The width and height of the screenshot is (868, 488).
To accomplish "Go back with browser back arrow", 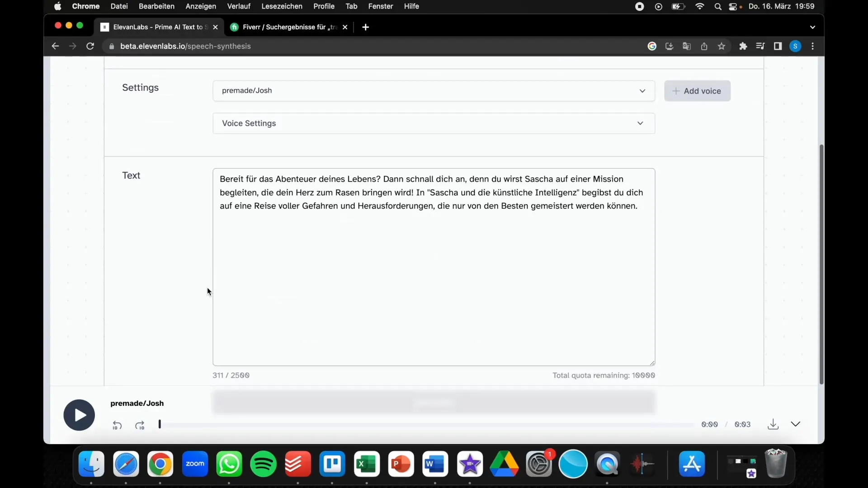I will [55, 46].
